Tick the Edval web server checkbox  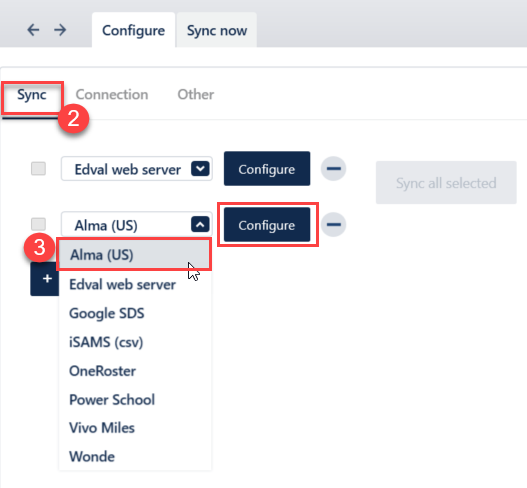coord(38,168)
